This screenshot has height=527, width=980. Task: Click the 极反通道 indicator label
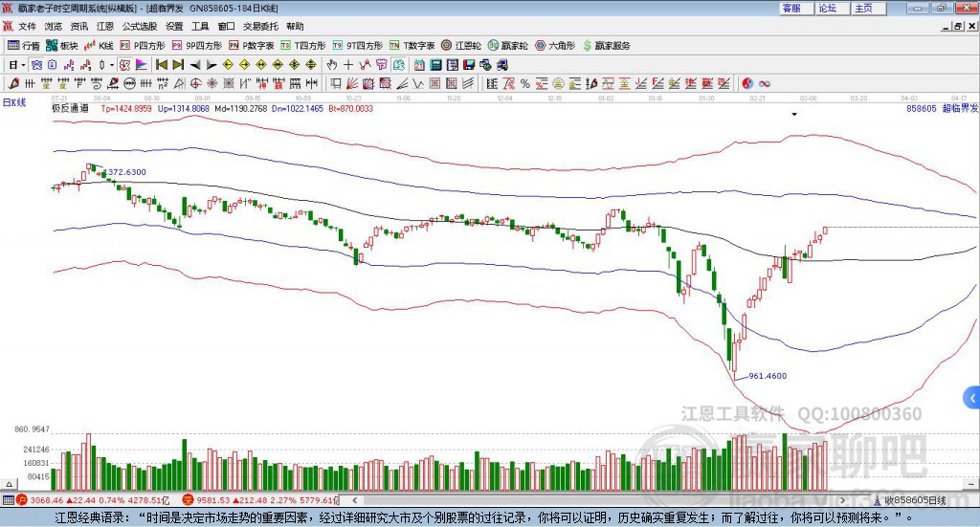click(x=70, y=108)
